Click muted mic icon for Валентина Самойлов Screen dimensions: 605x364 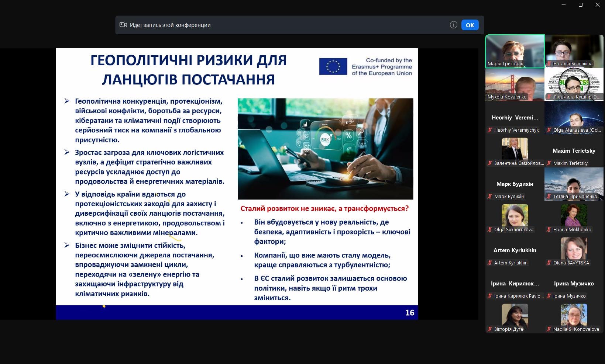coord(490,163)
